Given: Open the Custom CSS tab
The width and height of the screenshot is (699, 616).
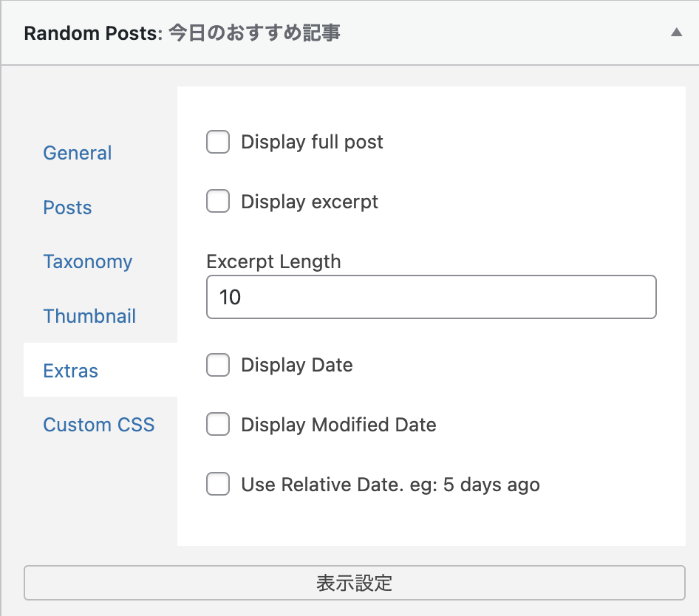Looking at the screenshot, I should 98,425.
